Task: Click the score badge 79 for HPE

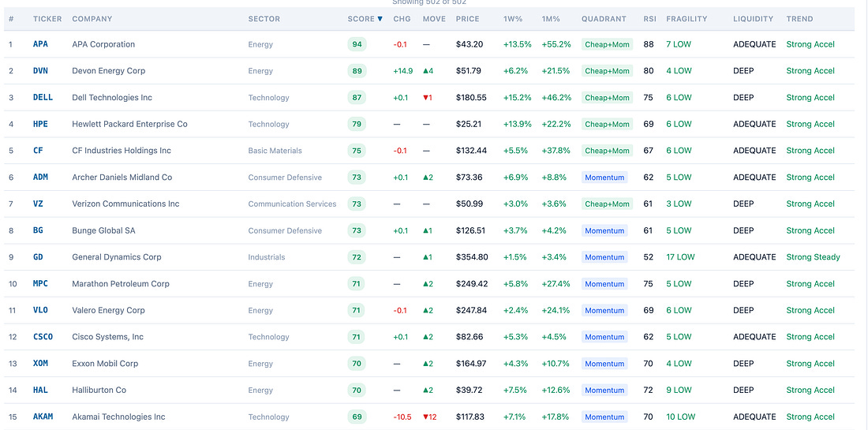Action: [x=357, y=124]
